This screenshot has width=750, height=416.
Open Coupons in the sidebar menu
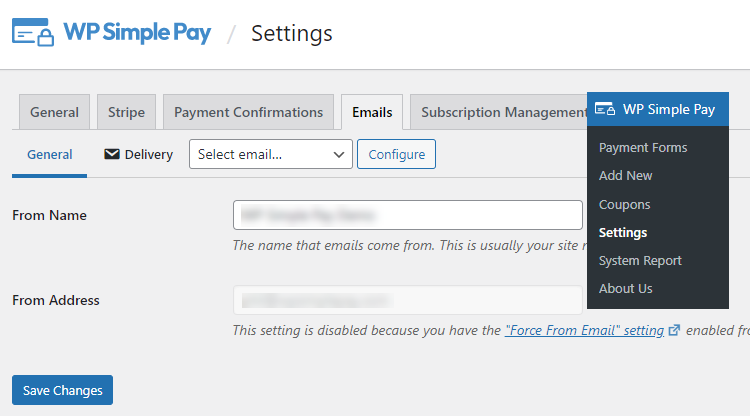tap(625, 204)
